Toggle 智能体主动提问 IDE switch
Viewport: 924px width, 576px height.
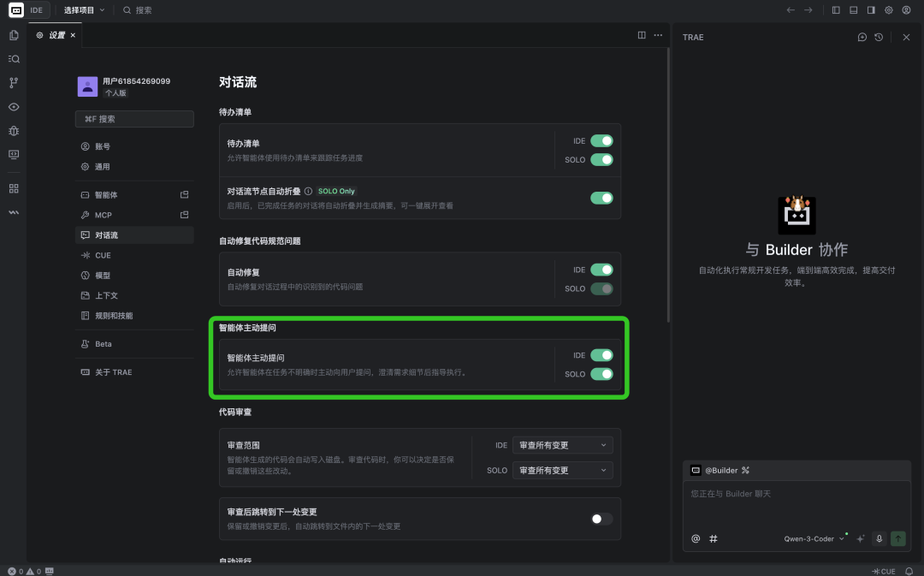(x=601, y=355)
